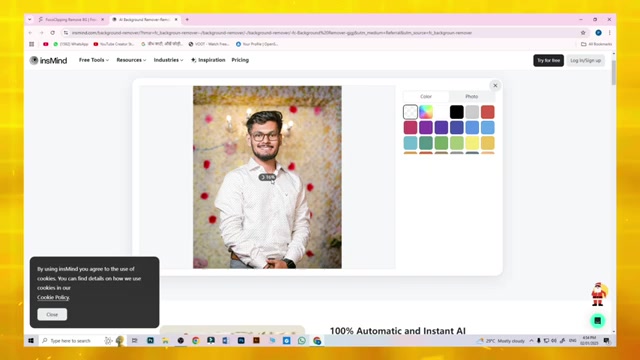Expand the Resources dropdown

[131, 60]
